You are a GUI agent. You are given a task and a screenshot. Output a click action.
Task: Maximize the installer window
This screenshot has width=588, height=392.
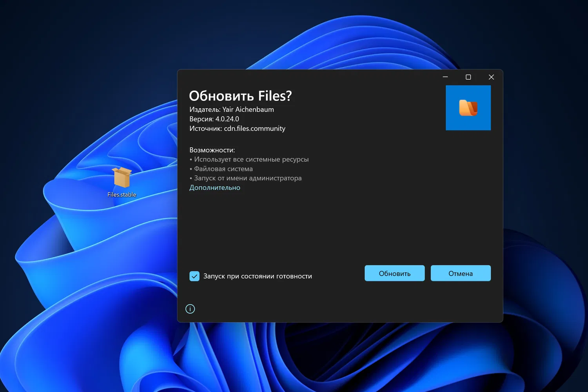tap(468, 77)
